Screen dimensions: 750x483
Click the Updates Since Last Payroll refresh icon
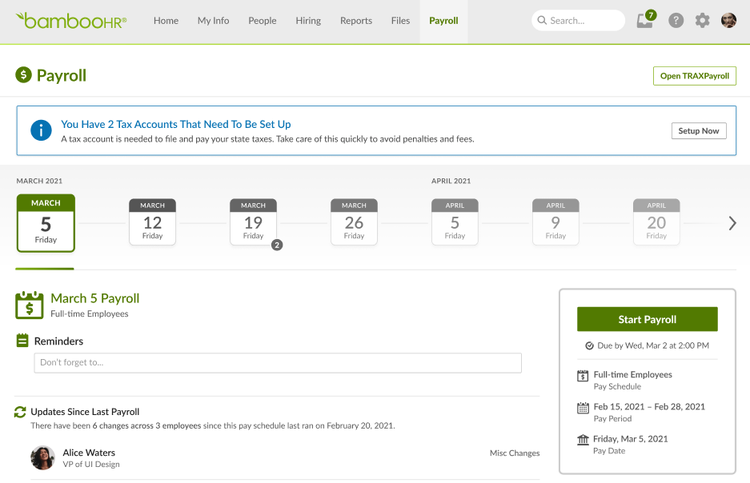[x=20, y=412]
